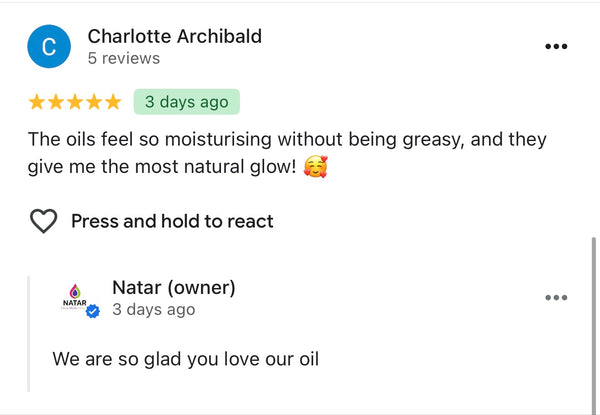This screenshot has width=600, height=415.
Task: Click "Press and hold to react" label
Action: 172,221
